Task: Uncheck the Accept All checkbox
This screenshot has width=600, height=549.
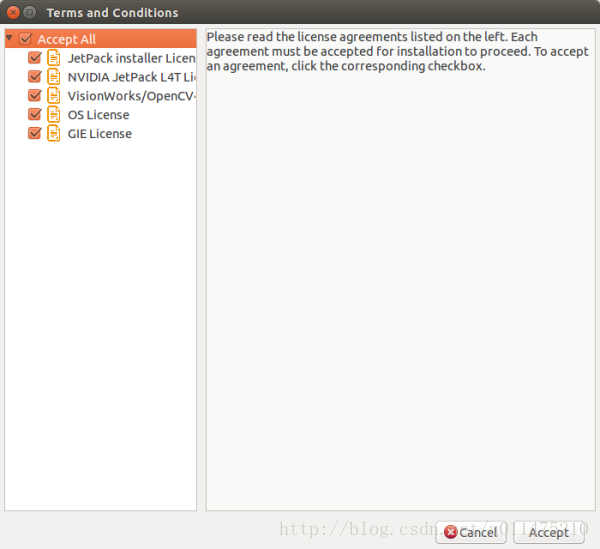Action: (26, 39)
